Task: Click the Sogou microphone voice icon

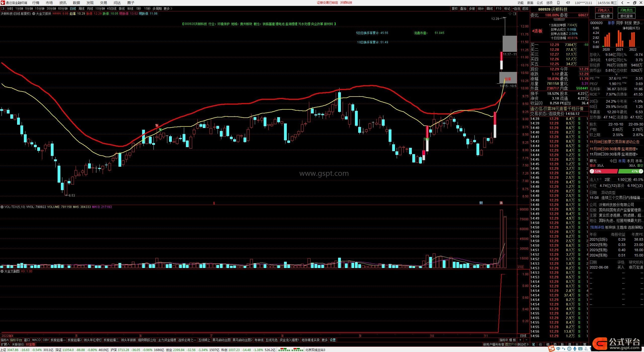Action: pos(575,349)
